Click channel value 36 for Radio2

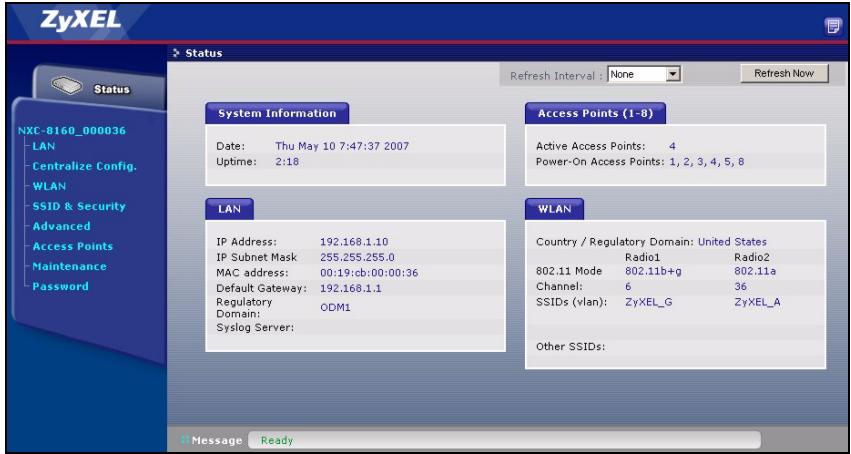pyautogui.click(x=740, y=286)
